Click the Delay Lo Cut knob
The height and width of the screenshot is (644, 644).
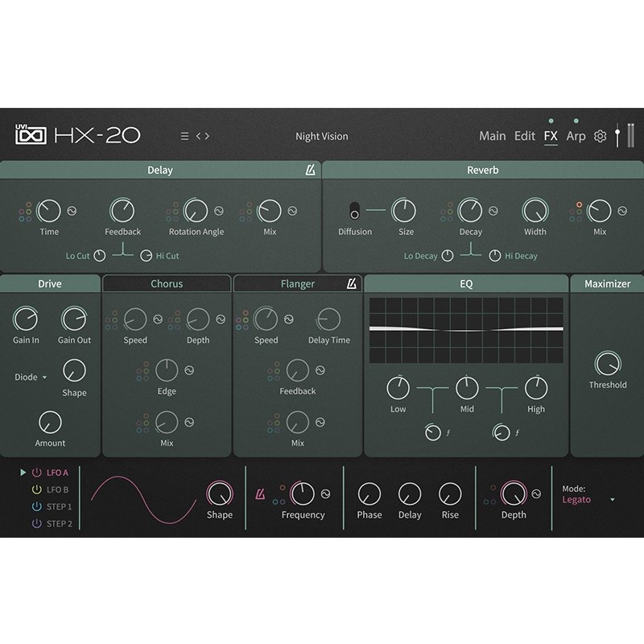(100, 256)
